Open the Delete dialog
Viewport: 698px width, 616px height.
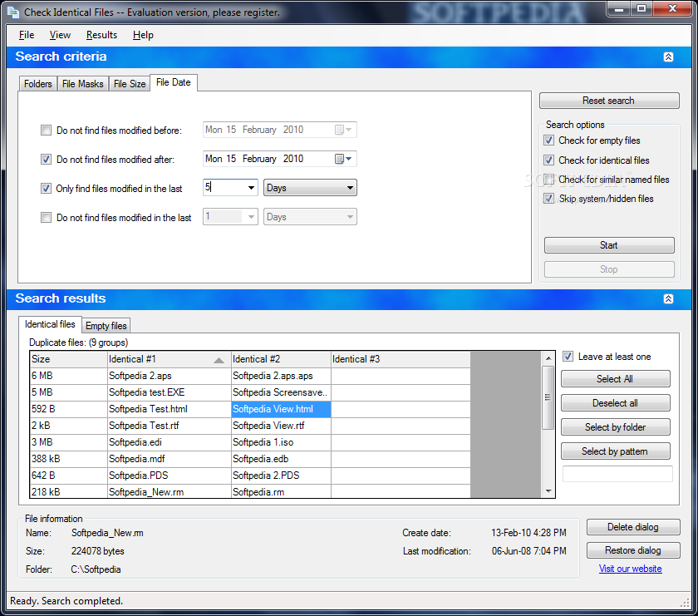[632, 527]
